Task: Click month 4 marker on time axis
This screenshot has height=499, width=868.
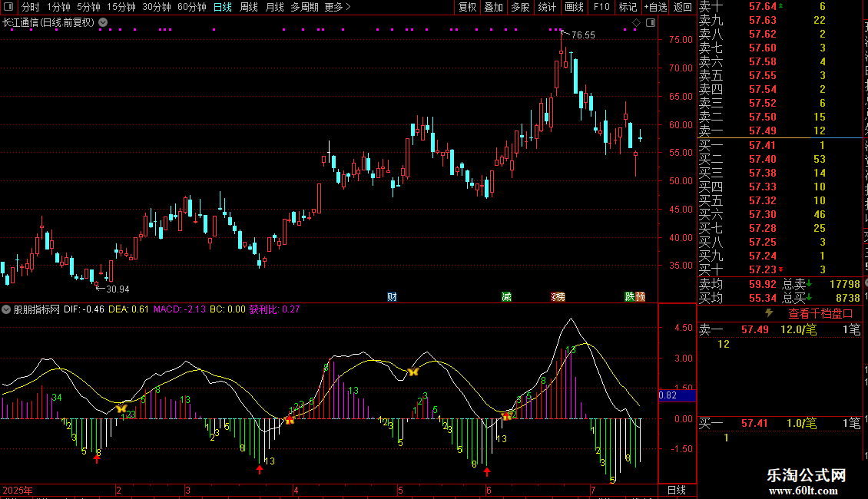Action: pos(296,491)
